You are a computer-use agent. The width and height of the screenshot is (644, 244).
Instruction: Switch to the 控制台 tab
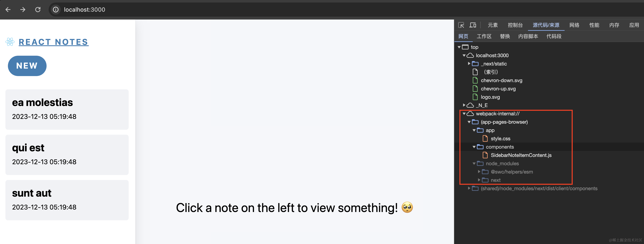515,25
